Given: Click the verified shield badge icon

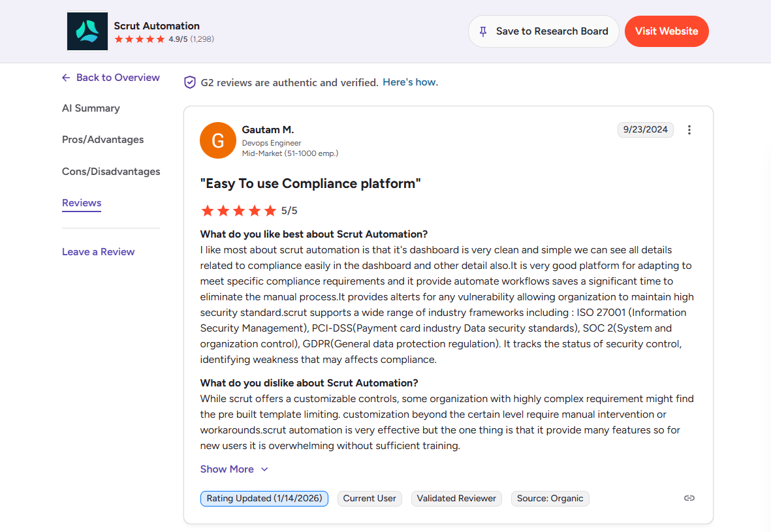Looking at the screenshot, I should (189, 82).
